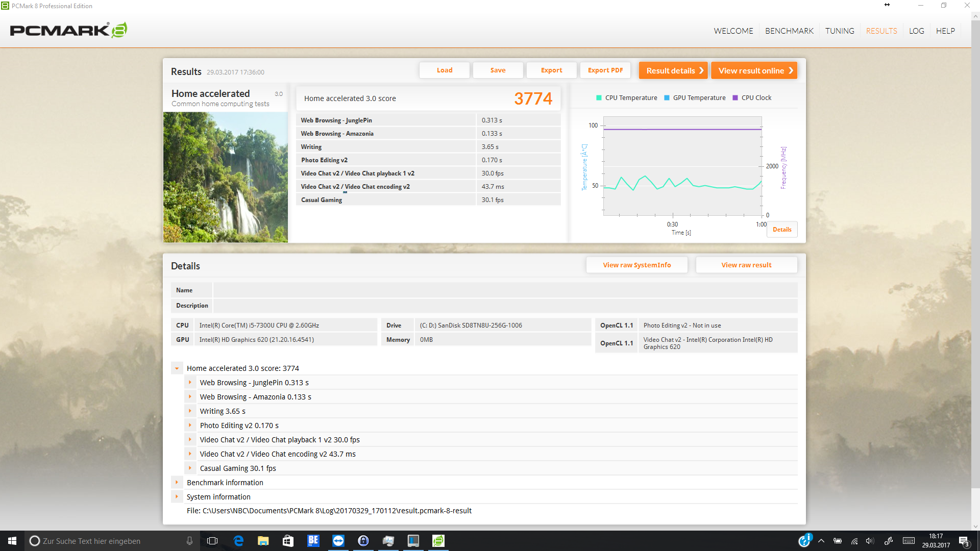
Task: Toggle the GPU Temperature legend entry
Action: (694, 98)
